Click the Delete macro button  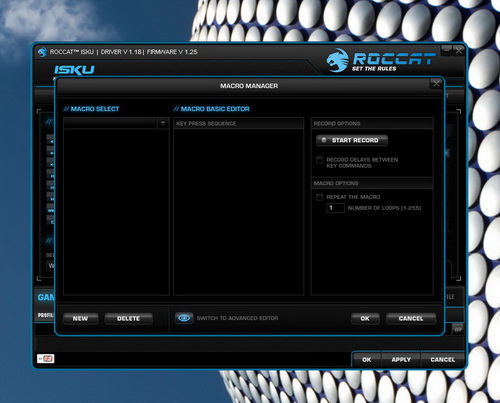click(x=128, y=319)
